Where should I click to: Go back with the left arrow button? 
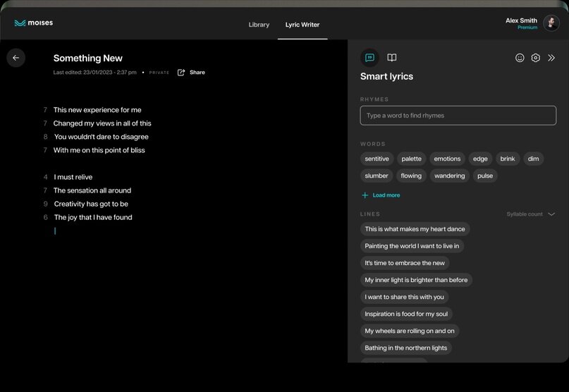click(x=16, y=58)
